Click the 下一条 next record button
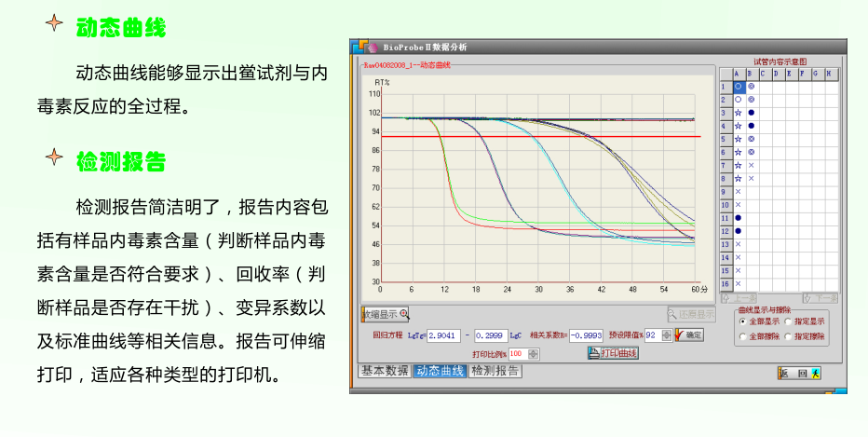The width and height of the screenshot is (868, 437). click(820, 298)
